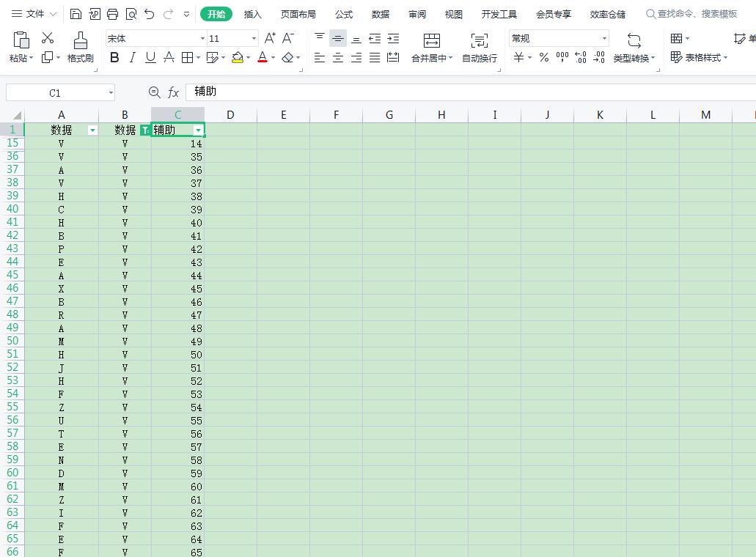
Task: Click the Paste clipboard icon
Action: 21,40
